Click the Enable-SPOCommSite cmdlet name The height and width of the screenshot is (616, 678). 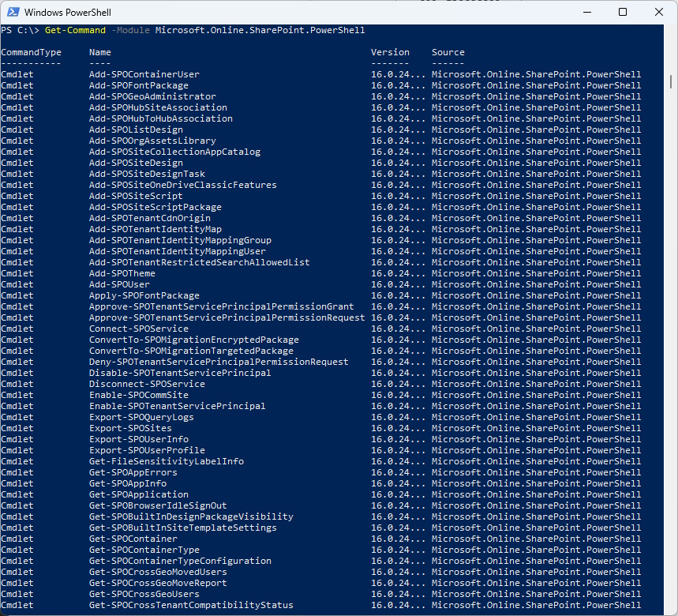138,395
